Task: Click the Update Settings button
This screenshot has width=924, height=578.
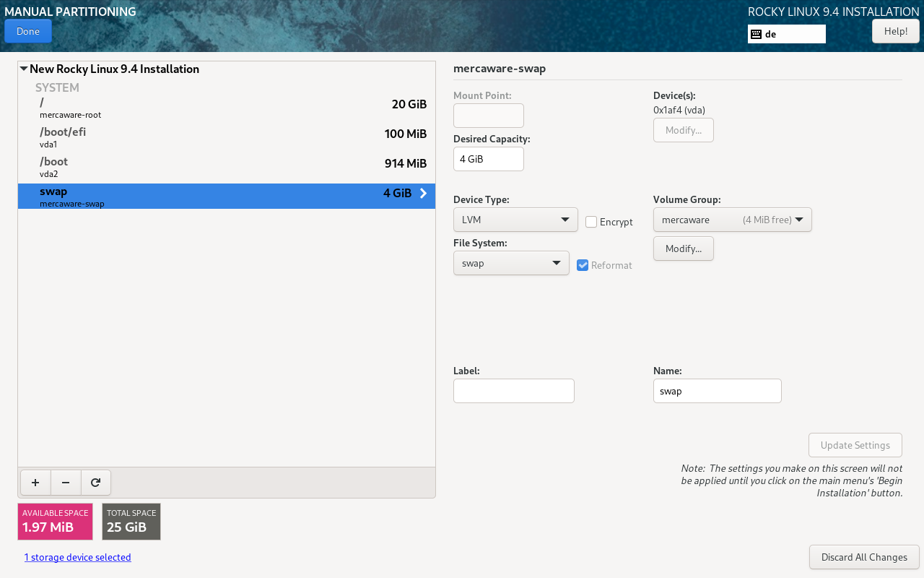Action: tap(855, 445)
